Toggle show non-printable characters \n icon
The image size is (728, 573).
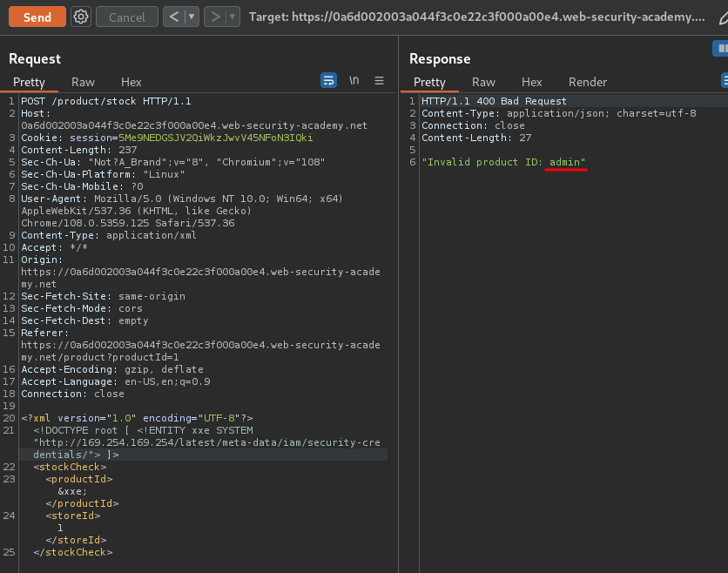[354, 80]
